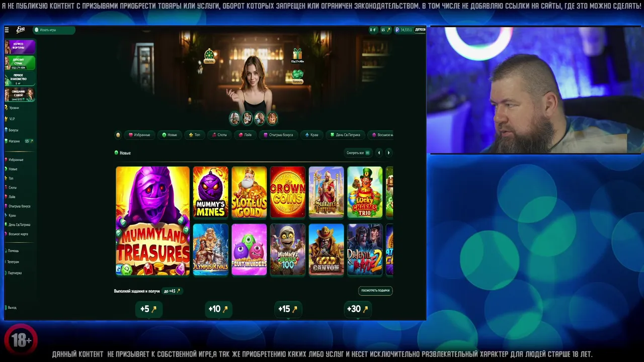Viewport: 644px width, 362px height.
Task: Click the Посмотреть подарки button
Action: click(x=375, y=291)
